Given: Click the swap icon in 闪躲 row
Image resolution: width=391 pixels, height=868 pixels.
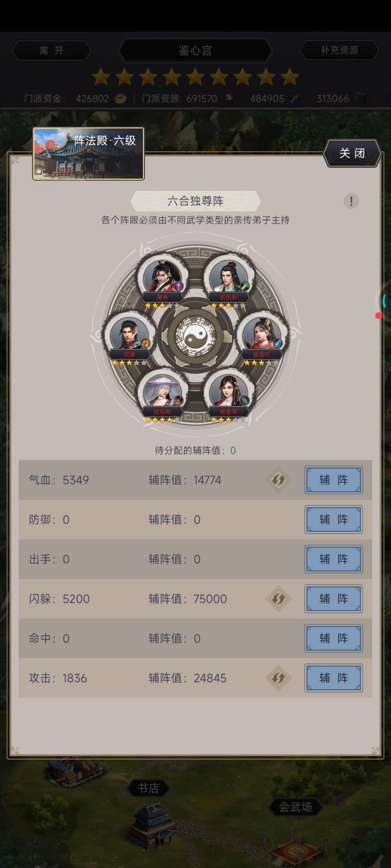Looking at the screenshot, I should [x=278, y=599].
